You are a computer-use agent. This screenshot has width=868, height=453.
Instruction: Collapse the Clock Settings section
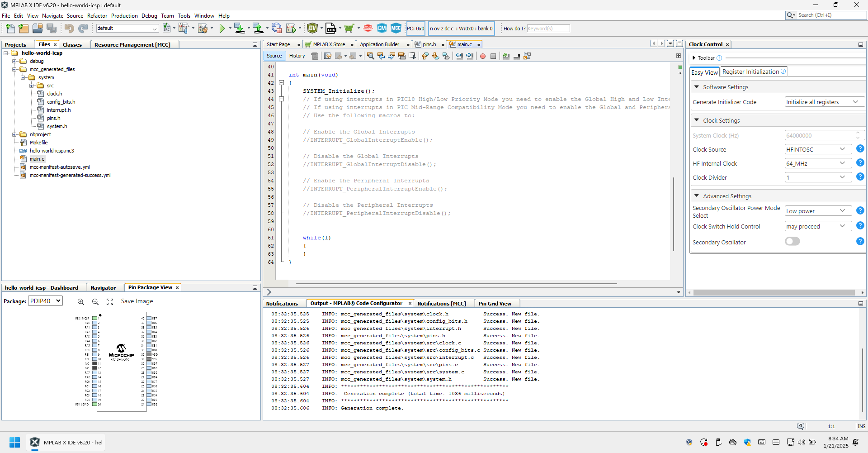pyautogui.click(x=697, y=120)
